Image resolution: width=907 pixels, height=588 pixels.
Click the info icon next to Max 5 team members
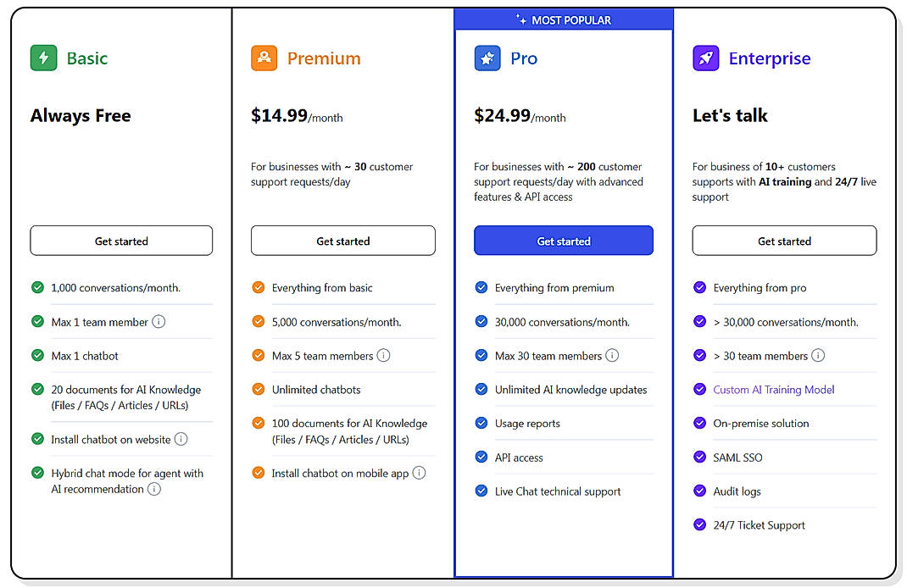(x=383, y=356)
